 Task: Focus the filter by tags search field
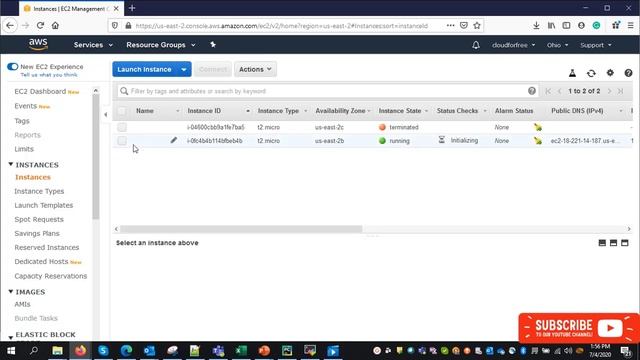click(x=327, y=91)
